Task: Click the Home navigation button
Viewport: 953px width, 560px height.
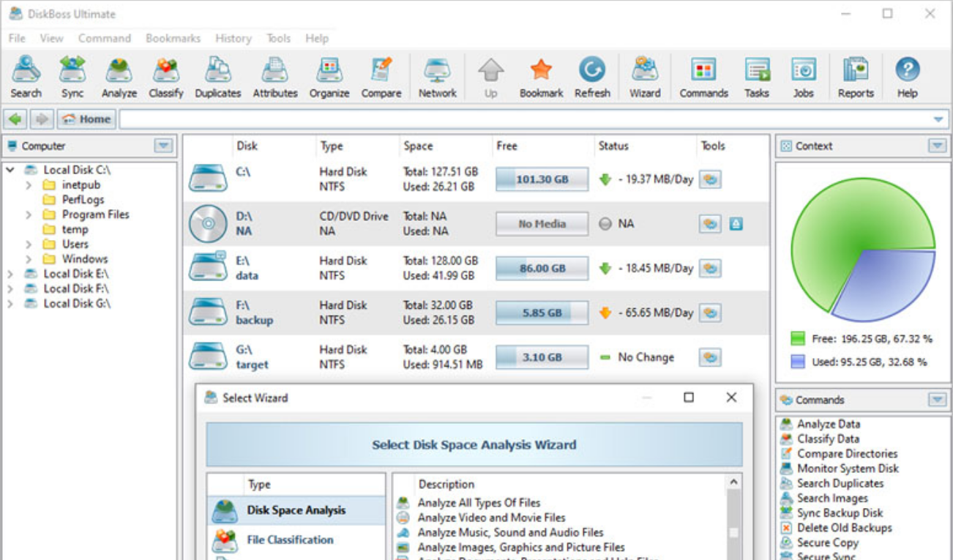Action: tap(85, 119)
